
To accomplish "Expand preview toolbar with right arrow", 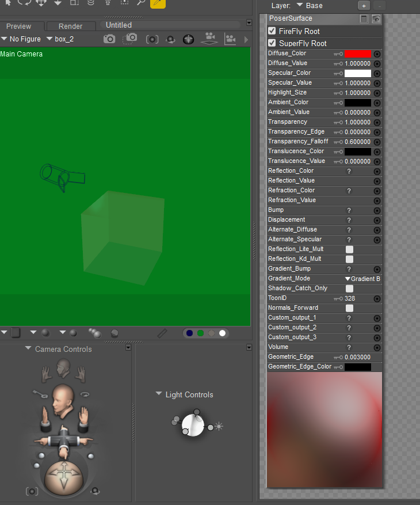I will [246, 40].
